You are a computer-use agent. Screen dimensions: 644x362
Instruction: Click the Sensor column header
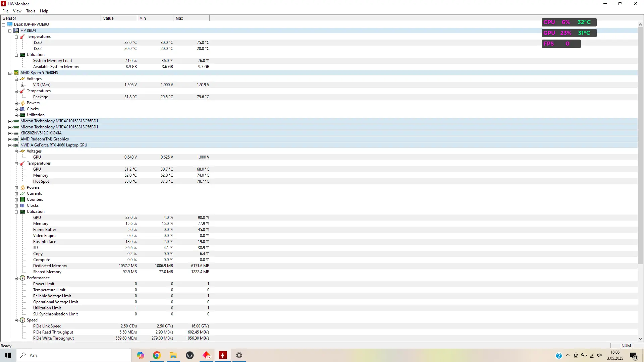click(51, 18)
